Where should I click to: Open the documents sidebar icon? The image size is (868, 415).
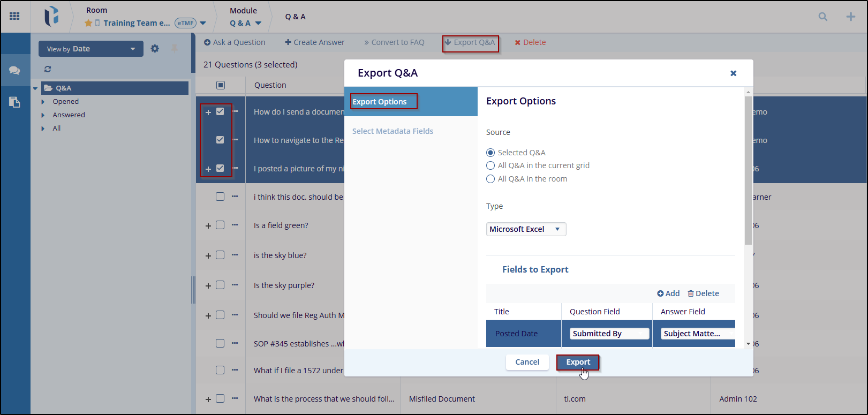[x=14, y=102]
